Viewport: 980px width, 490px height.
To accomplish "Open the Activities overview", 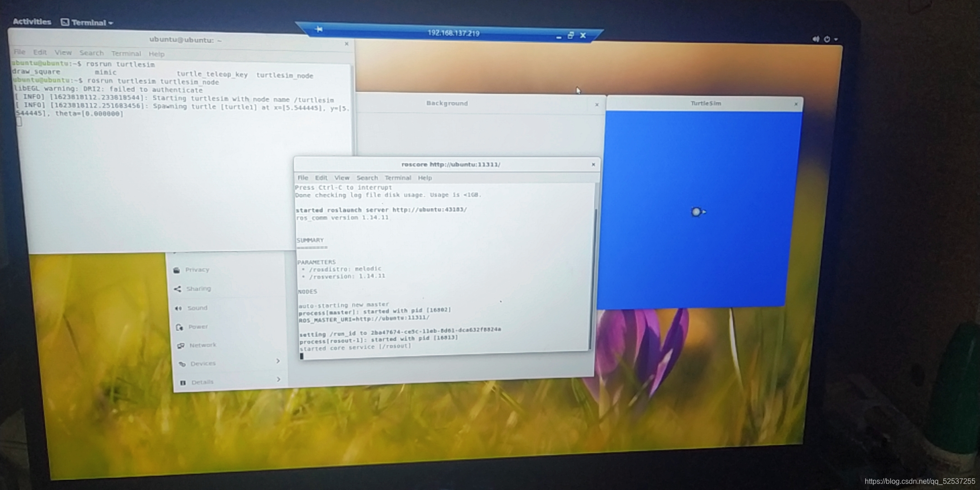I will pos(32,21).
